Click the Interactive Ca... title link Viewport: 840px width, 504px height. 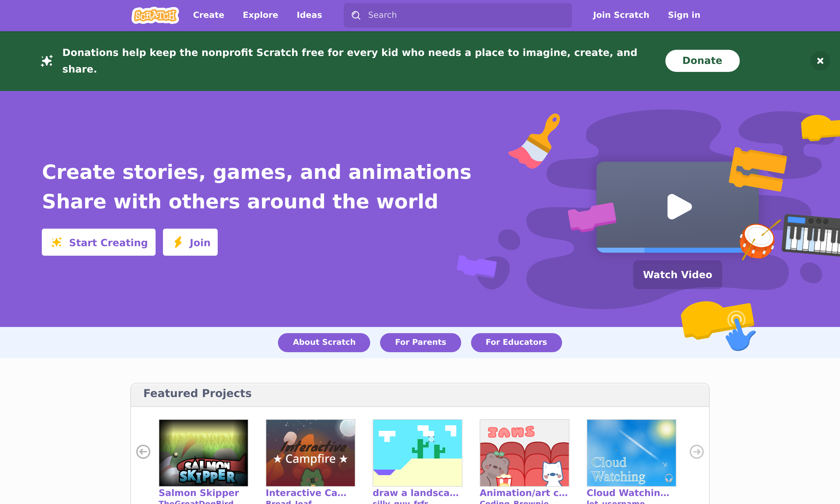click(306, 493)
